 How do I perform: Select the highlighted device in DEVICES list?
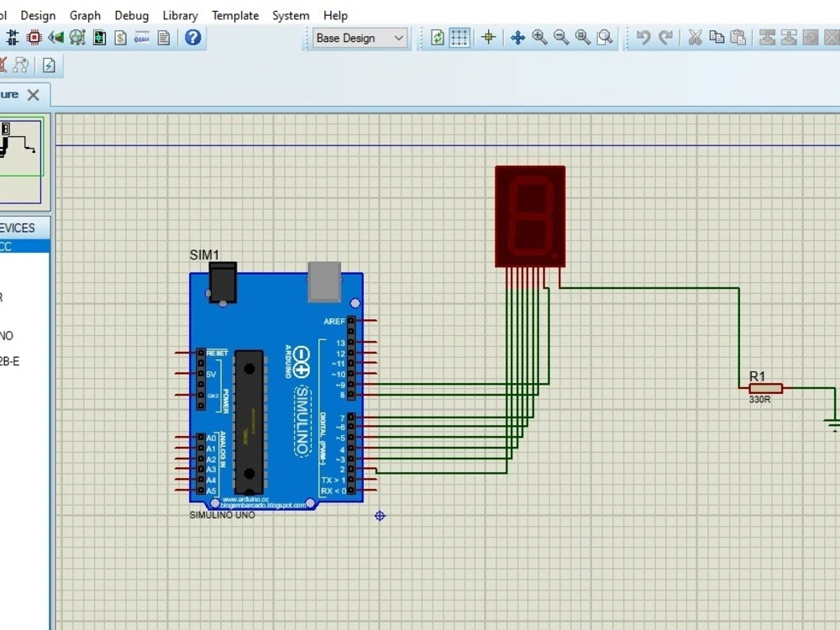[24, 246]
